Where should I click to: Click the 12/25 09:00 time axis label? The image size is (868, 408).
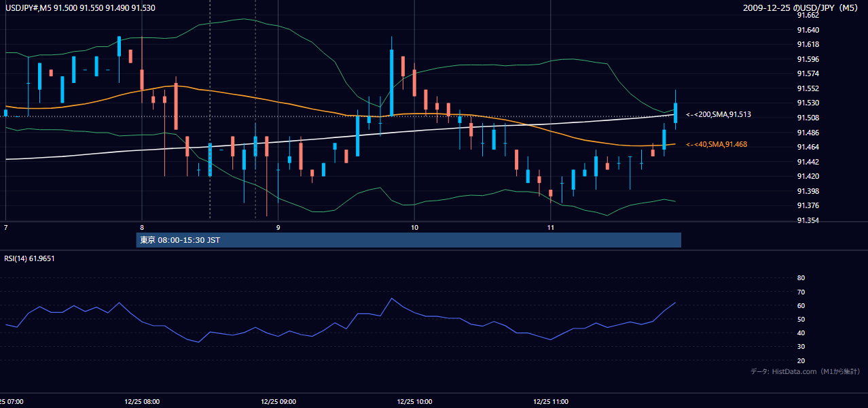[278, 401]
